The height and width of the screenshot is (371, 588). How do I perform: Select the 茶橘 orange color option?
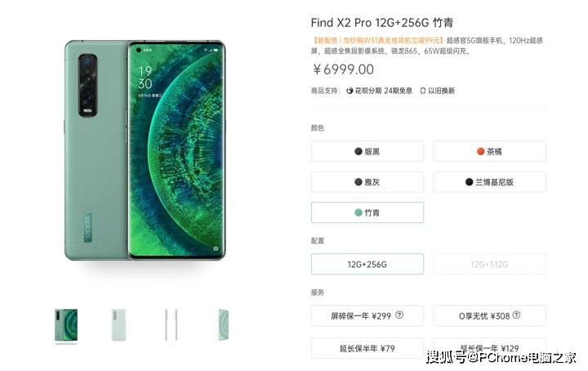click(x=490, y=151)
